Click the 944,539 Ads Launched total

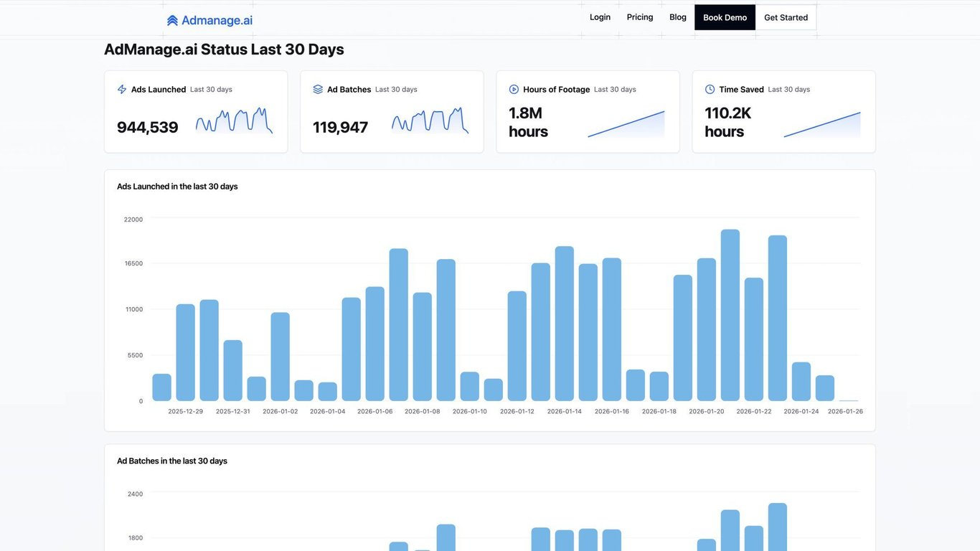tap(148, 127)
